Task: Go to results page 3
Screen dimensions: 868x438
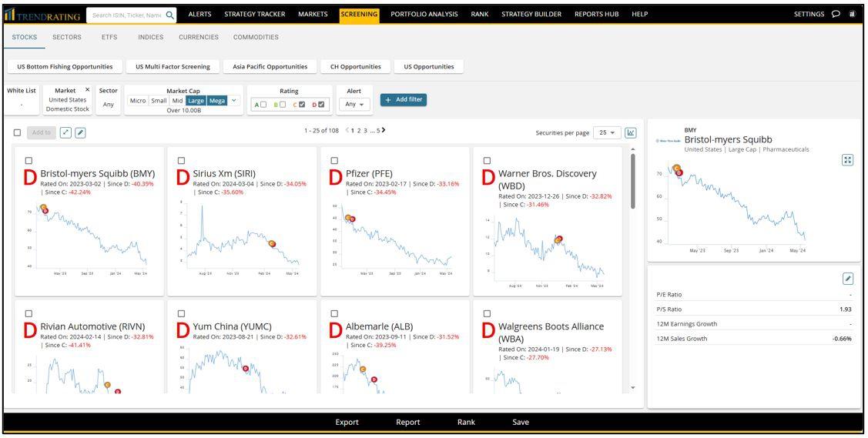Action: point(365,131)
